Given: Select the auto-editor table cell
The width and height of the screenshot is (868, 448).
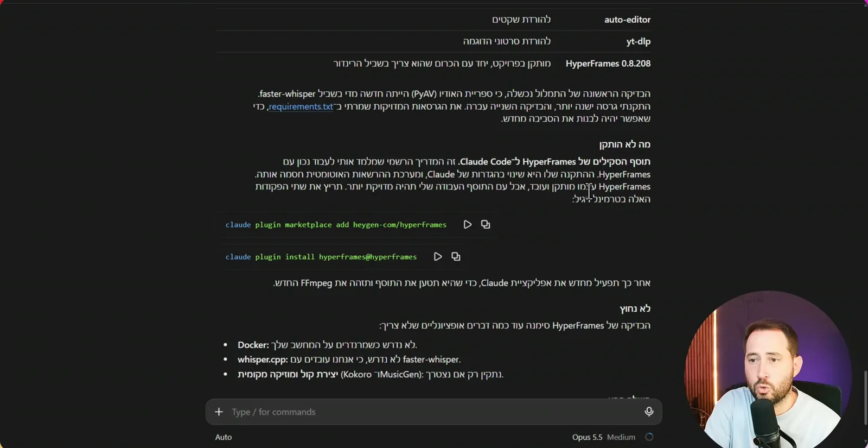Looking at the screenshot, I should coord(627,20).
